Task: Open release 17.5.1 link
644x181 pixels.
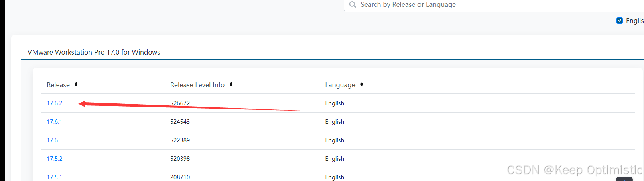Action: 55,177
